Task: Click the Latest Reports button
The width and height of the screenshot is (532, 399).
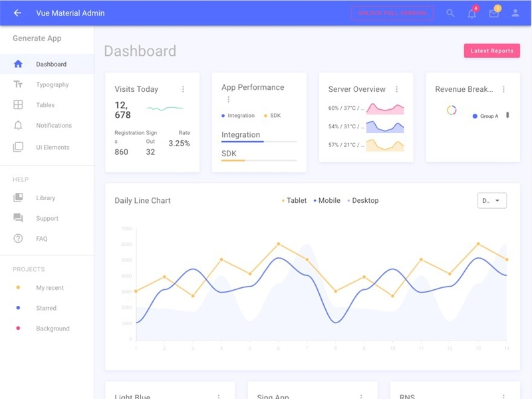Action: pos(492,51)
